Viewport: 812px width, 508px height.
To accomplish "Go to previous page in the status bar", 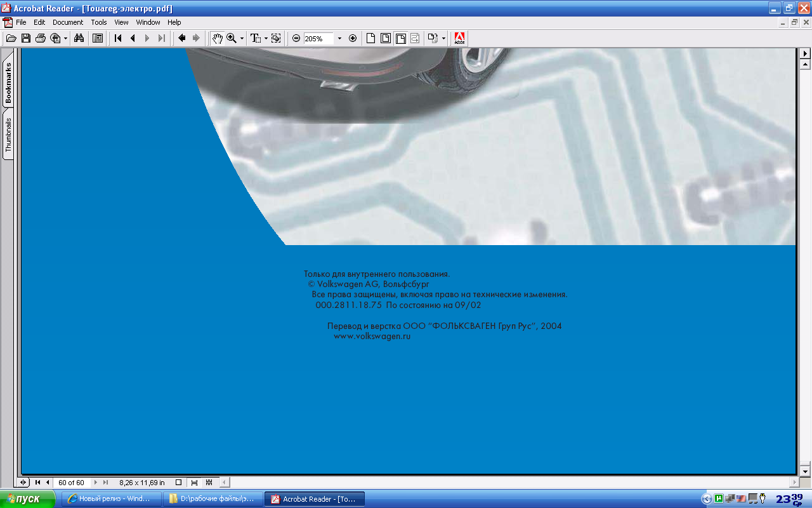I will (x=48, y=483).
